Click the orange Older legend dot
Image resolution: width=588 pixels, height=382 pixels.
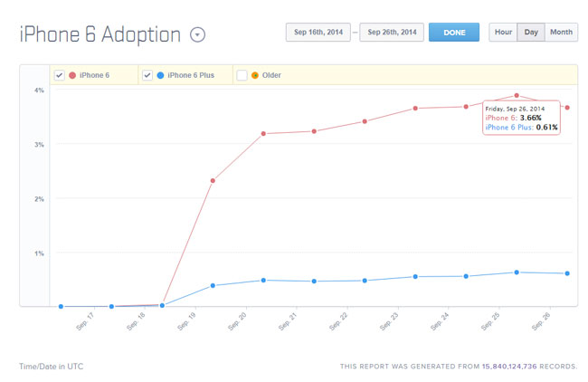click(x=254, y=75)
